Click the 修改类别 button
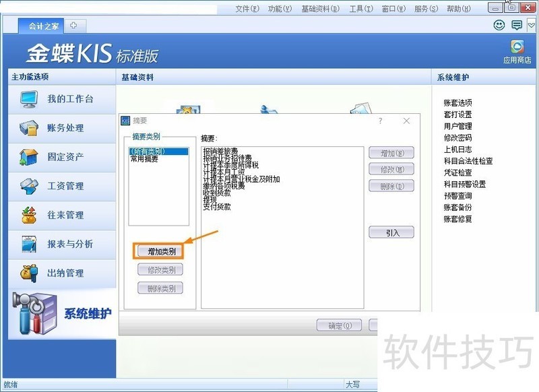 [162, 270]
